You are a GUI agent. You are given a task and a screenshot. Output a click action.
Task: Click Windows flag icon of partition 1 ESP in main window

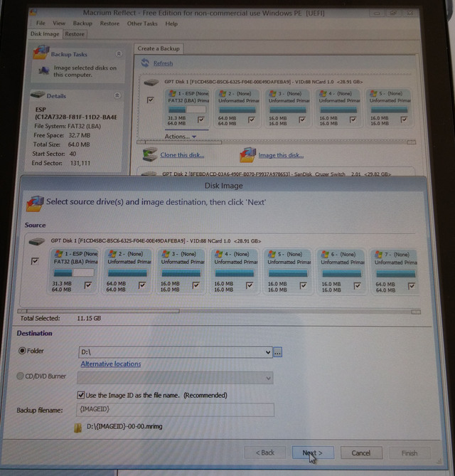(173, 93)
